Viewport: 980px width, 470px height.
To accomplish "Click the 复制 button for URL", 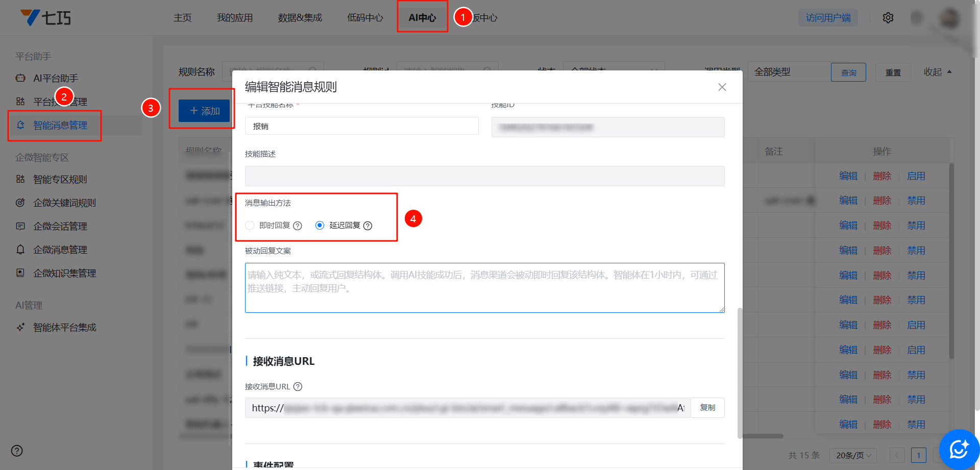I will pos(707,408).
